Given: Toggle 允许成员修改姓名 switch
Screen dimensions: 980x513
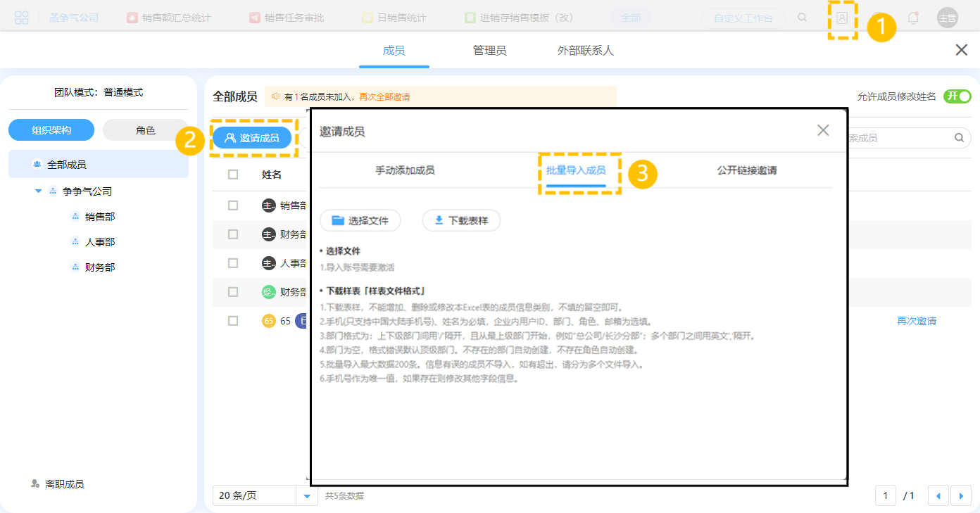Looking at the screenshot, I should pyautogui.click(x=957, y=96).
